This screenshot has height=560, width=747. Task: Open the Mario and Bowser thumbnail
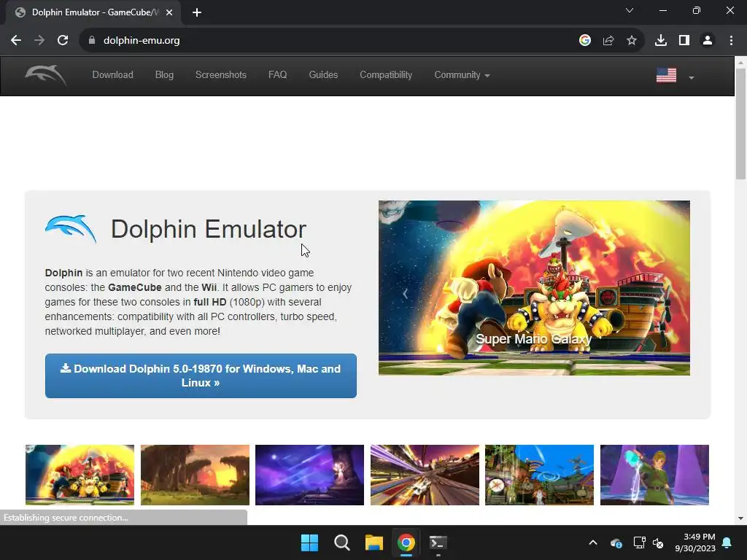80,475
